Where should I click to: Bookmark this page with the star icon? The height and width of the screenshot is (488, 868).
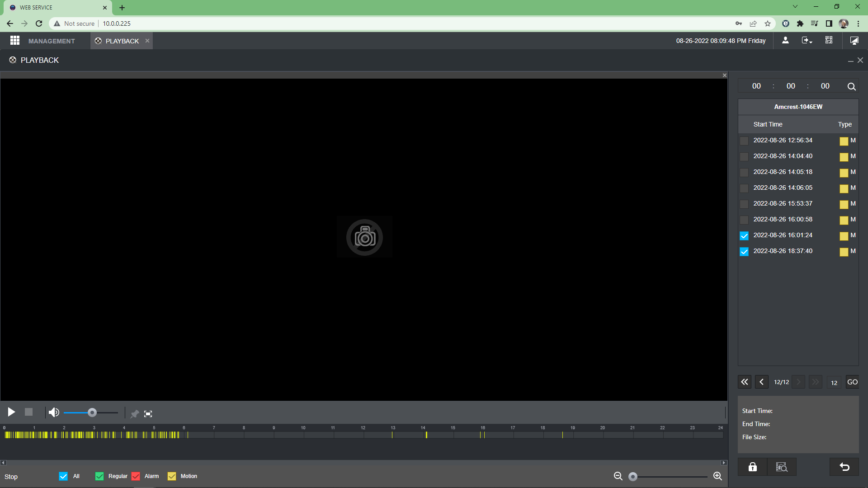coord(768,23)
